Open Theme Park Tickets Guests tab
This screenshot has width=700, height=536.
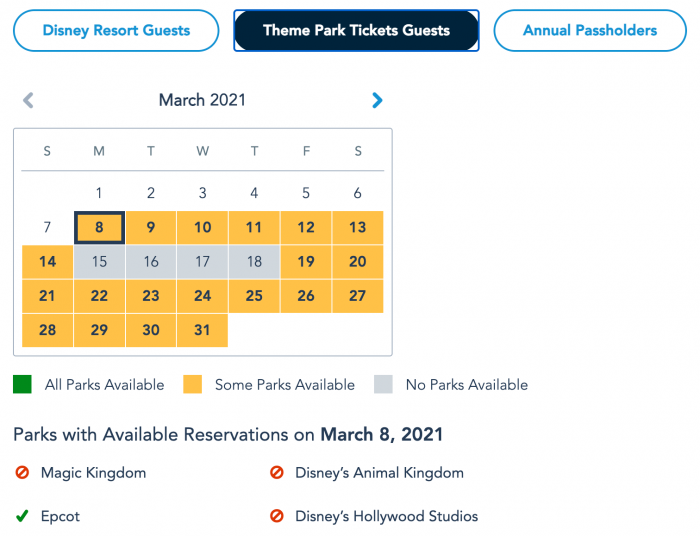356,31
